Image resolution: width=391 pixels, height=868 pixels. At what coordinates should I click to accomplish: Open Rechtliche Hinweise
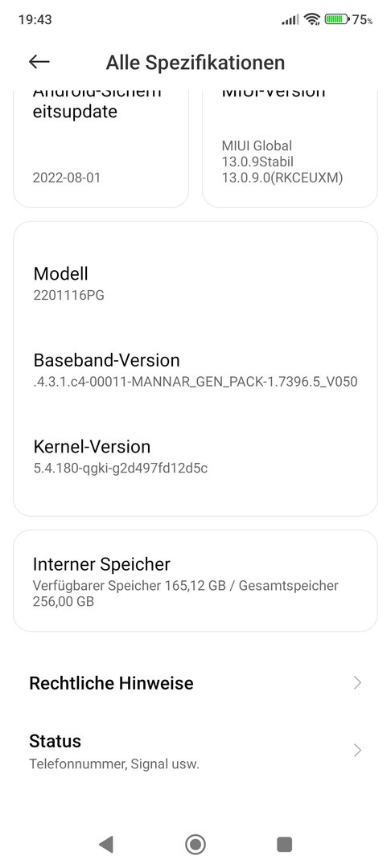pyautogui.click(x=195, y=682)
